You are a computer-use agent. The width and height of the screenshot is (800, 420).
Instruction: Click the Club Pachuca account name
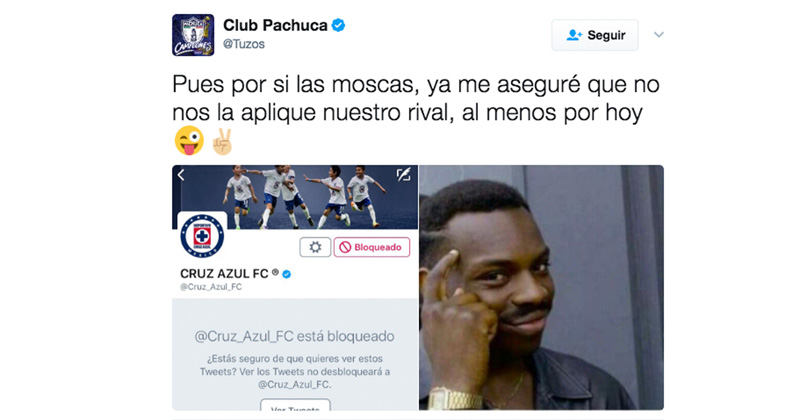275,25
